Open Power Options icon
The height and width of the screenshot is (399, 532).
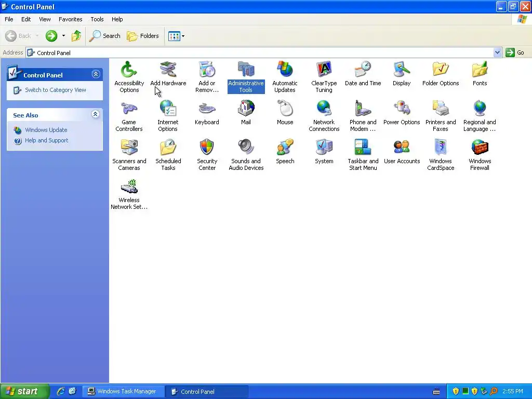(402, 109)
